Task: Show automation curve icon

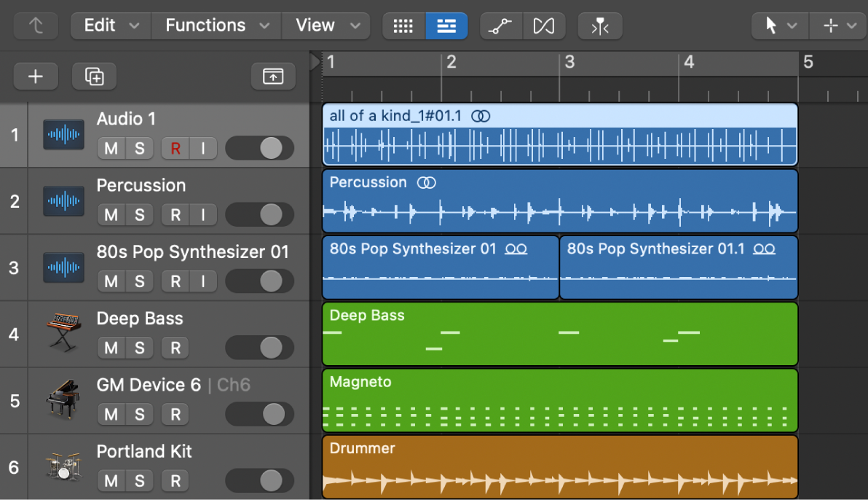Action: tap(501, 26)
